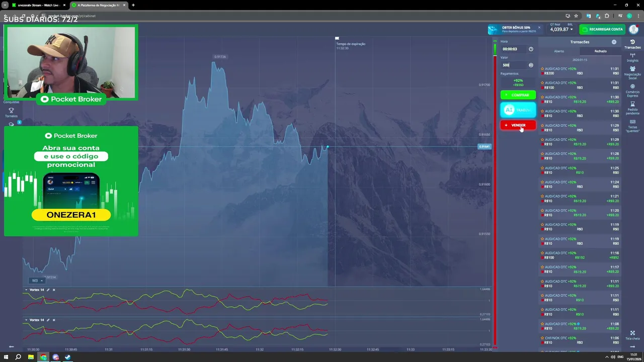Open the R$100 AUD/CAD OTC transaction at 11:18
Screen dimensions: 644x362
[x=580, y=255]
